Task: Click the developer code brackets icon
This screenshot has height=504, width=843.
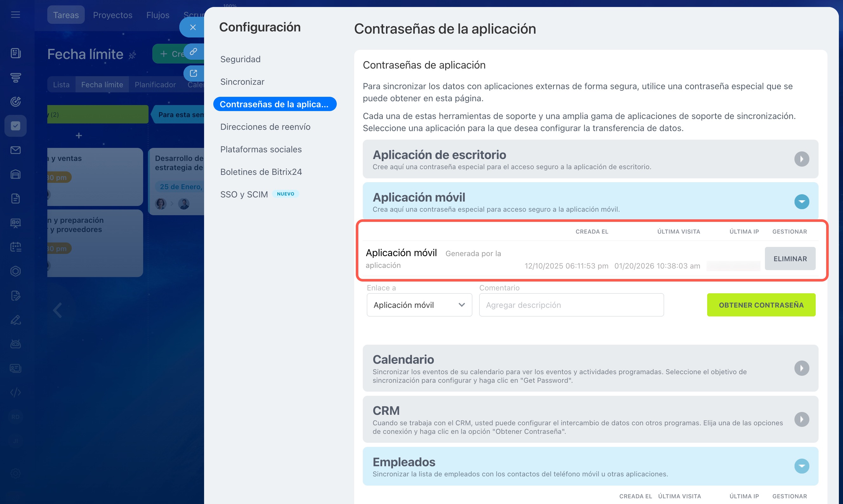Action: click(x=15, y=393)
